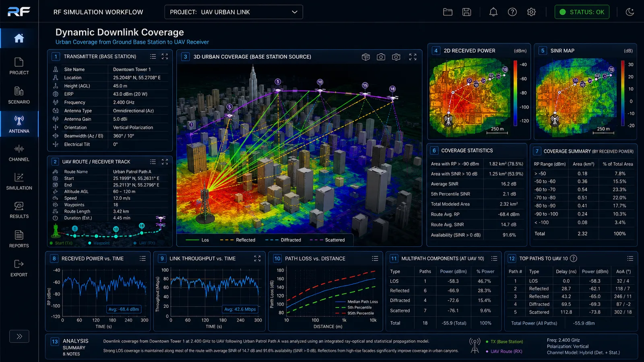
Task: Click the Site Name value Downtown Tower 1
Action: pyautogui.click(x=132, y=70)
